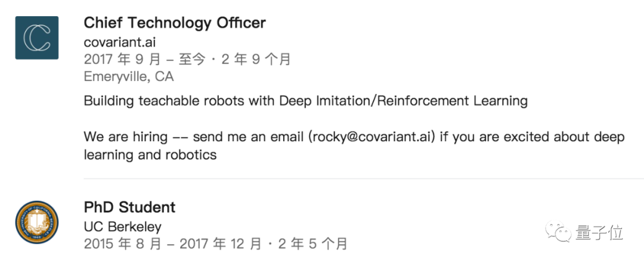Click the covariant.ai company logo

pyautogui.click(x=37, y=38)
